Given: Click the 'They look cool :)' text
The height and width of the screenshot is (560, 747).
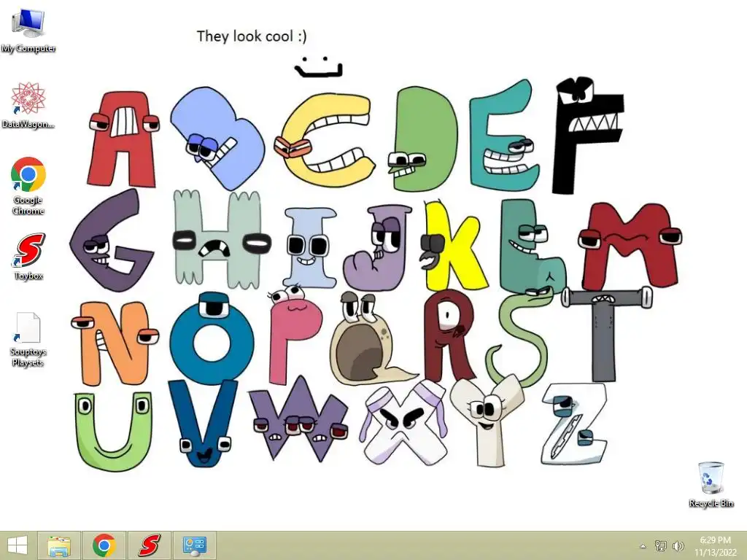Looking at the screenshot, I should point(252,36).
